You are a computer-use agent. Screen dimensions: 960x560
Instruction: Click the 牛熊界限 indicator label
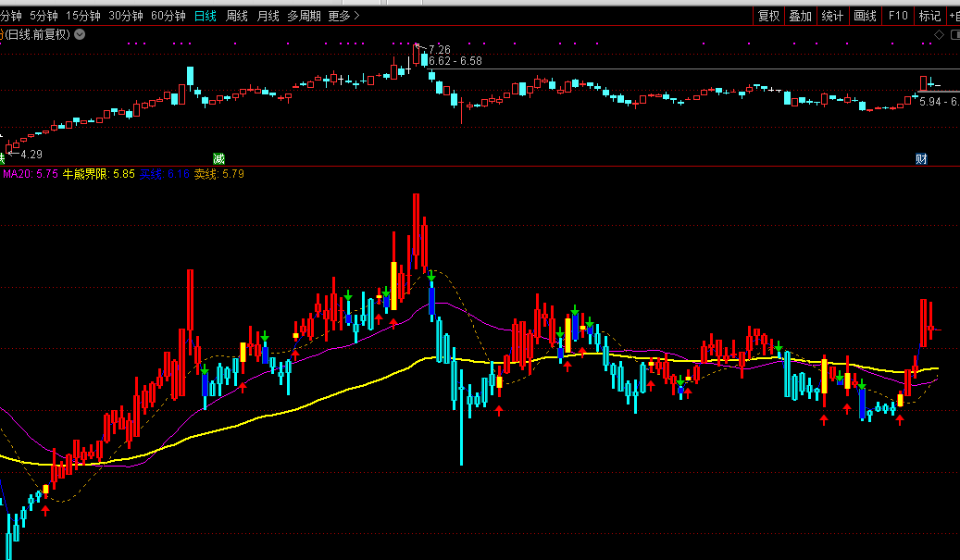click(85, 174)
